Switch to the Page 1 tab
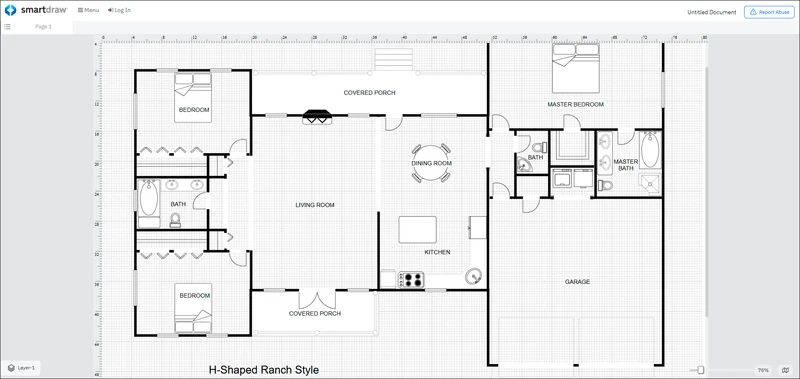The height and width of the screenshot is (379, 800). 43,27
